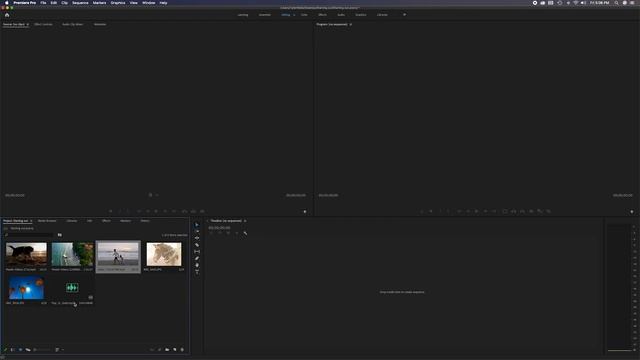Click the nest-sequence icon below the timeline timecode
The width and height of the screenshot is (640, 360).
click(x=211, y=233)
